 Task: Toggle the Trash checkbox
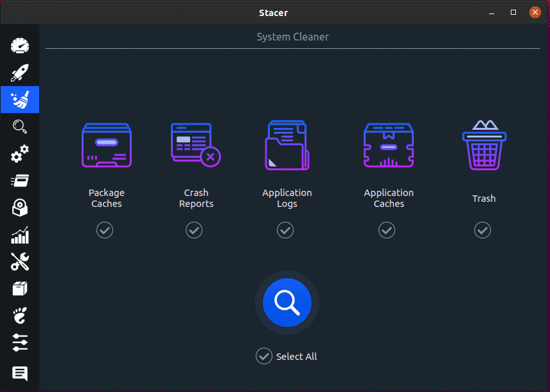pyautogui.click(x=483, y=230)
